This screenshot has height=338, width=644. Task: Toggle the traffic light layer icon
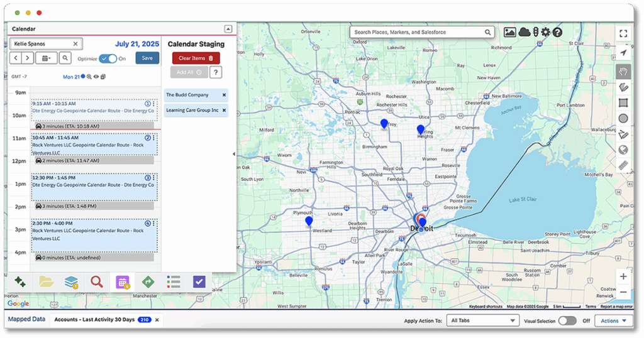coord(535,32)
